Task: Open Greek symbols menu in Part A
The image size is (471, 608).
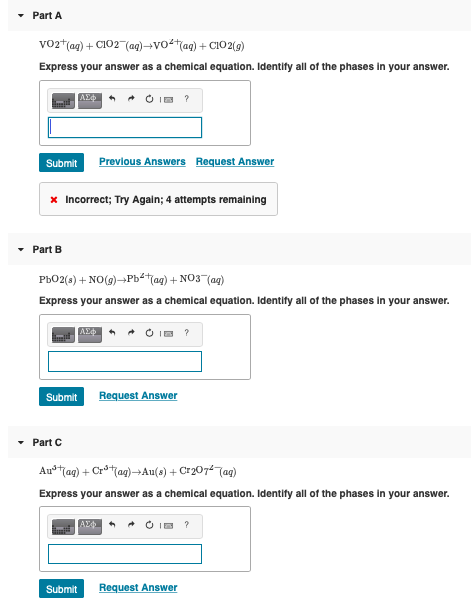Action: point(90,101)
